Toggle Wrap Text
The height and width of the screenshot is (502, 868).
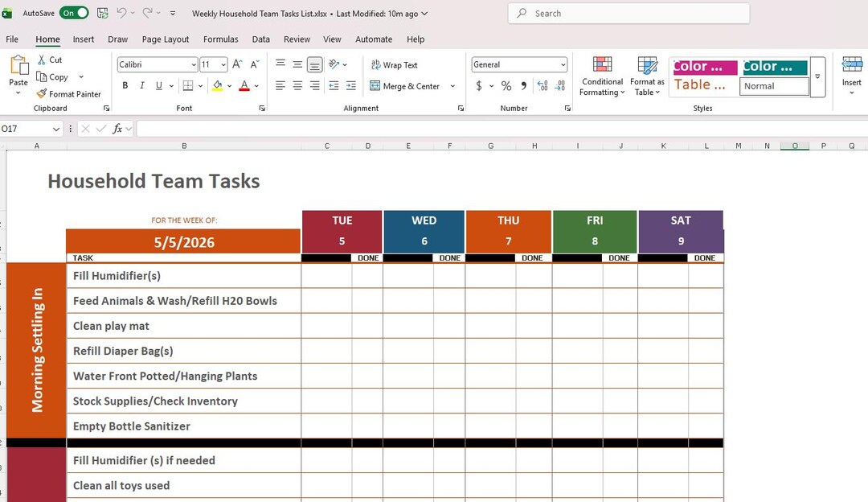coord(394,65)
